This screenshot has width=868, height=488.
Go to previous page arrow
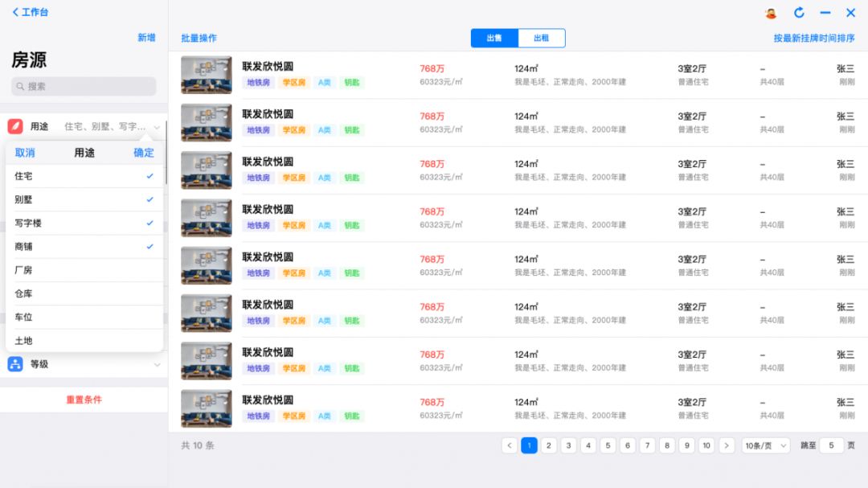(x=510, y=445)
